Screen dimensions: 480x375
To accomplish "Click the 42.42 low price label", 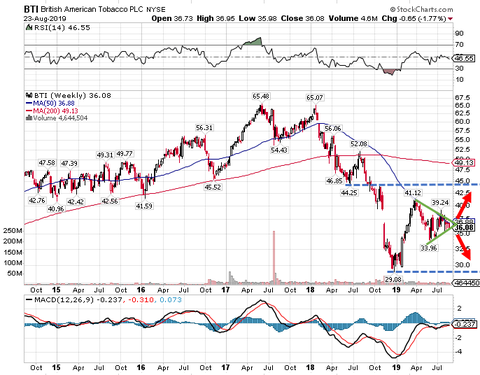I will pos(76,202).
